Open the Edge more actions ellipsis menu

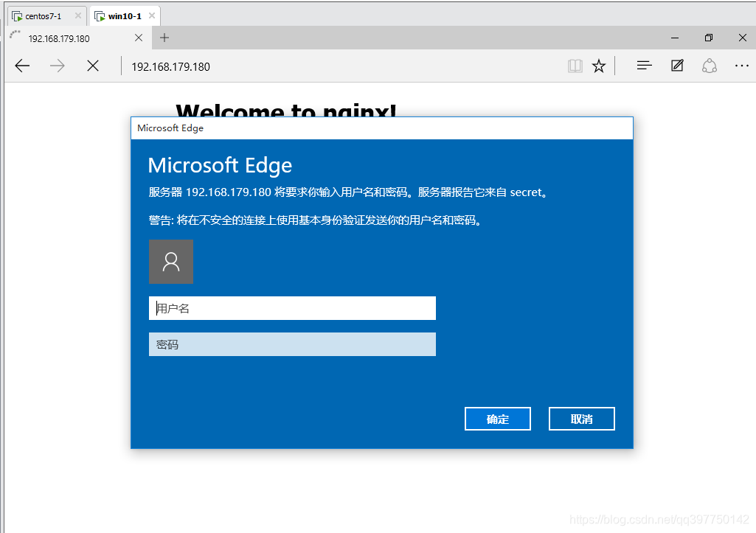click(x=741, y=66)
